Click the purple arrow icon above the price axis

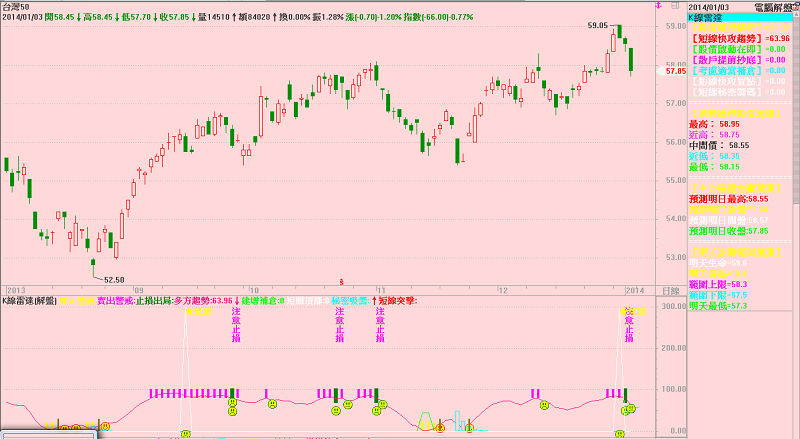[657, 6]
